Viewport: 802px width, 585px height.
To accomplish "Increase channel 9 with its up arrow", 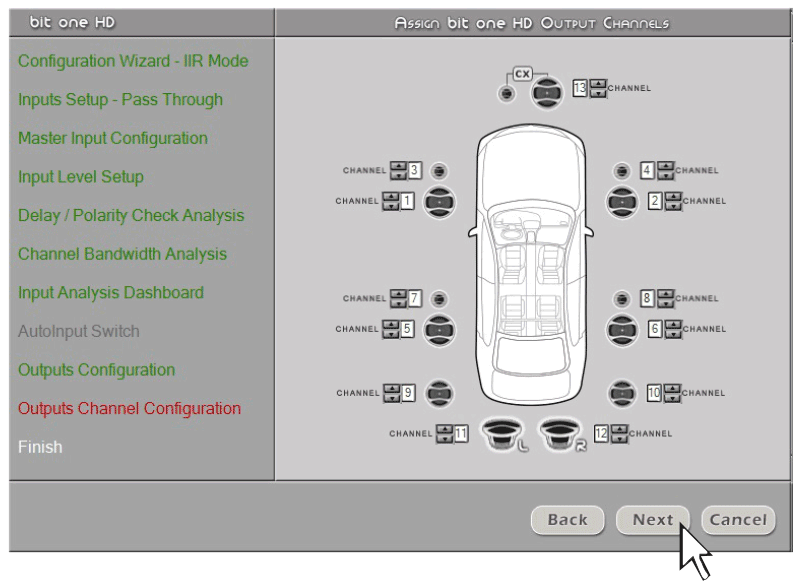I will [392, 389].
